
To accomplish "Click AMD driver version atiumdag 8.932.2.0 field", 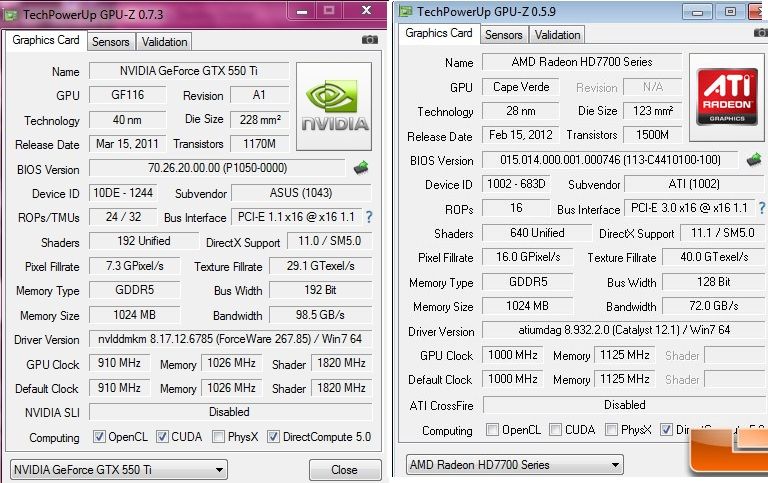I will coord(624,330).
